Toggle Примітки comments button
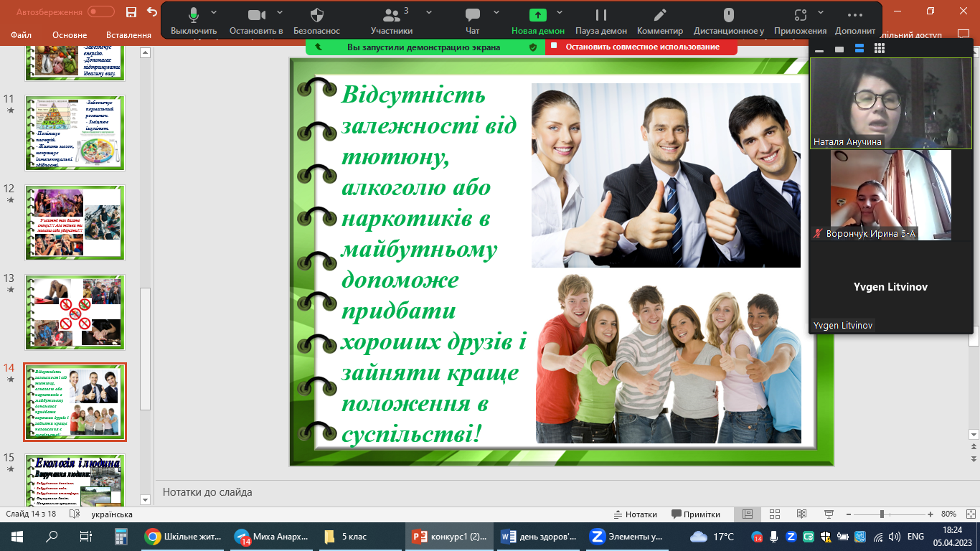Screen dimensions: 980x551 (x=696, y=514)
